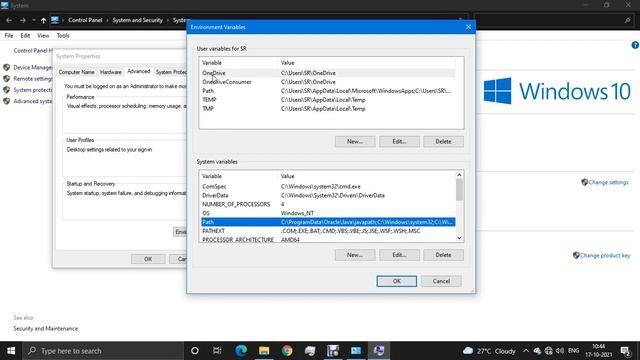Viewport: 640px width, 360px height.
Task: Open Task View from the taskbar
Action: tap(217, 351)
